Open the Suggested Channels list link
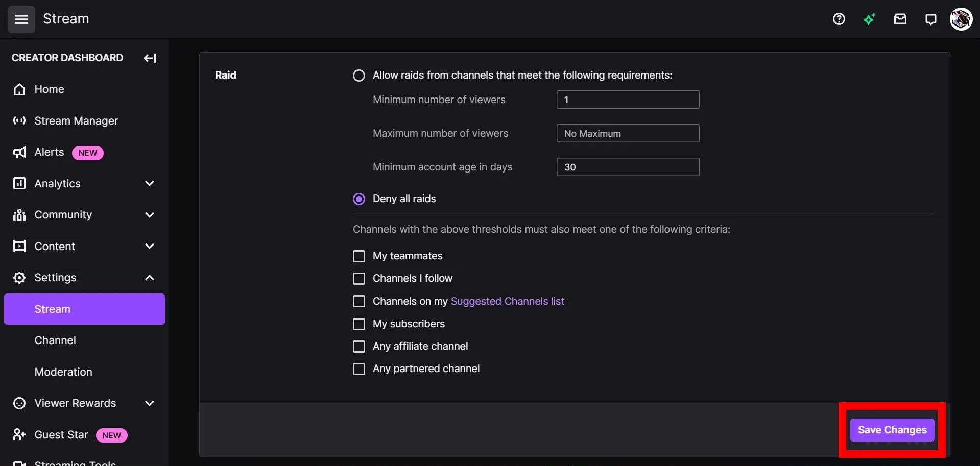The height and width of the screenshot is (466, 980). pos(507,301)
